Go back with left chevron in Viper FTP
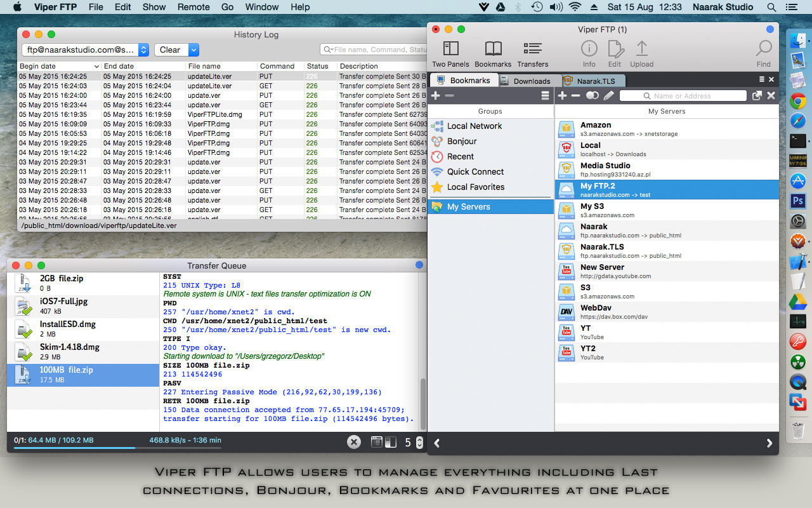The width and height of the screenshot is (812, 508). (x=437, y=443)
